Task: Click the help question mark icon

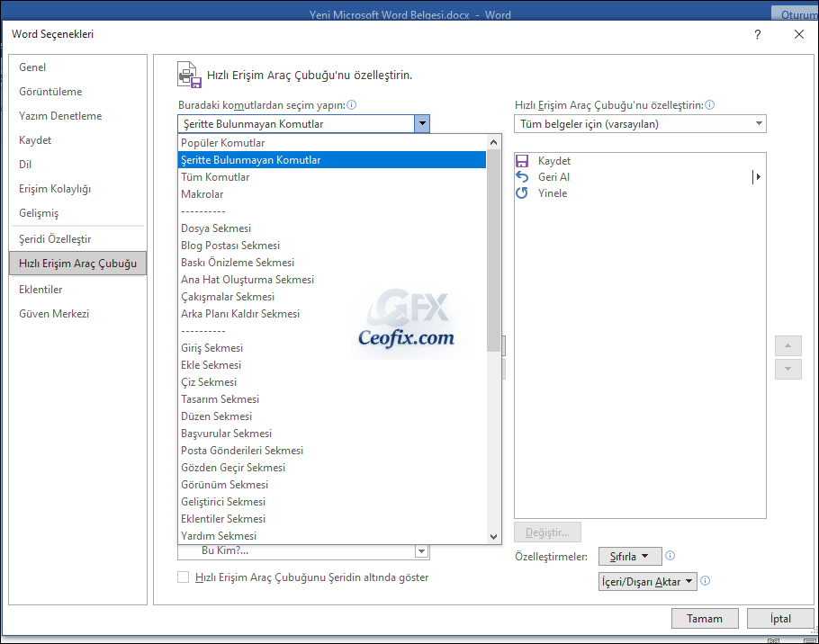Action: (758, 34)
